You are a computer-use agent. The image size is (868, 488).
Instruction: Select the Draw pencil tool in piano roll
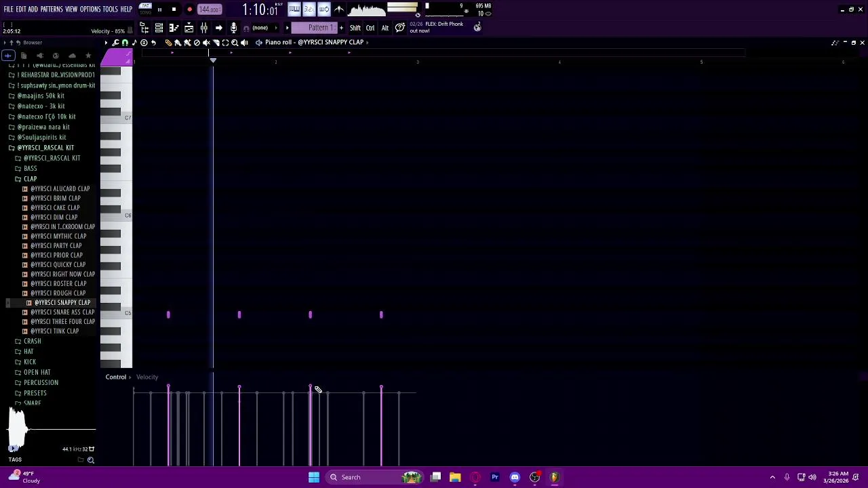(x=168, y=43)
